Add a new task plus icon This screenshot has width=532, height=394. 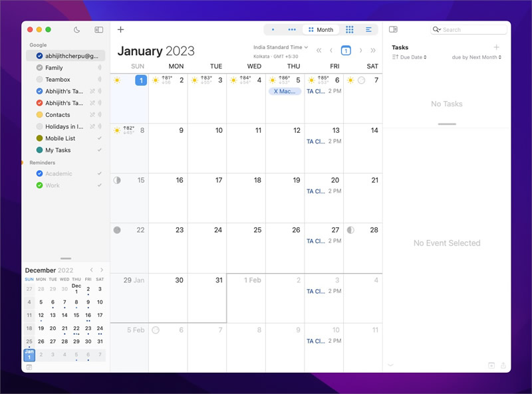(x=496, y=47)
